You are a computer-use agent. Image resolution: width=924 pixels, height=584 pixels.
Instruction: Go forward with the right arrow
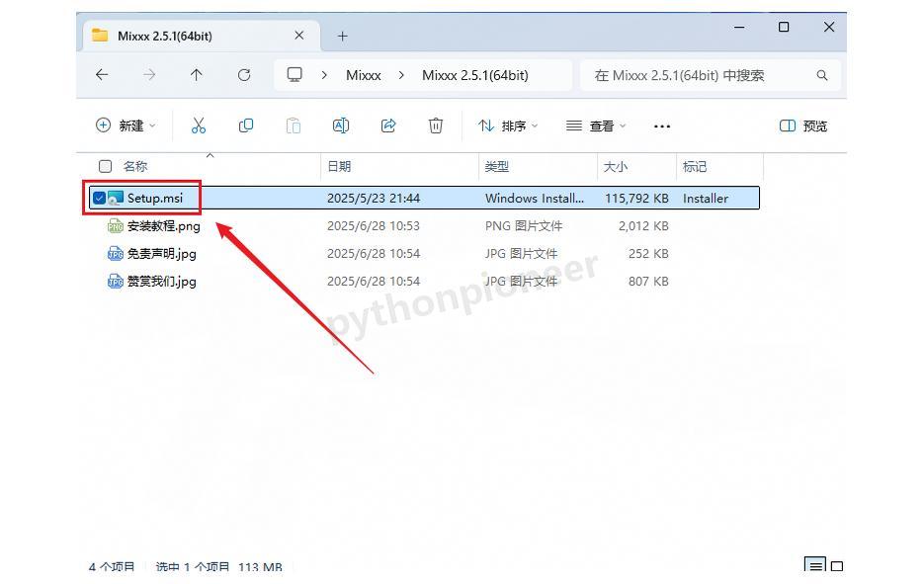coord(149,75)
